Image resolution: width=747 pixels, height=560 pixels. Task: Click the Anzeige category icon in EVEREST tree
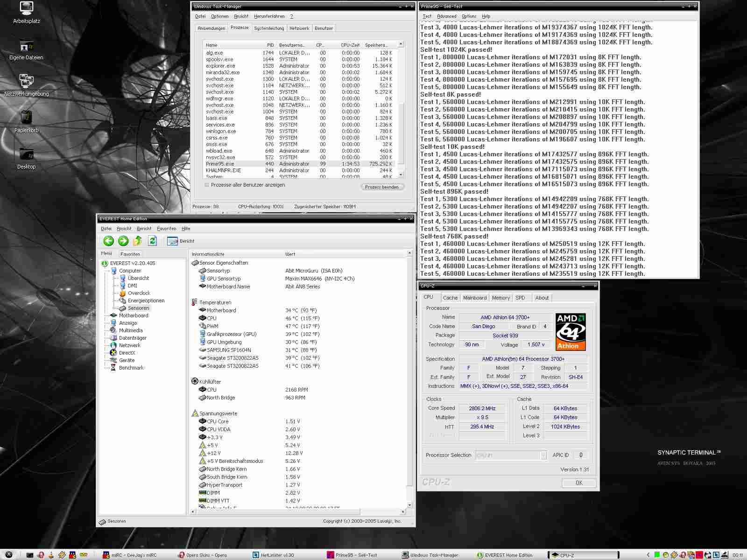click(x=113, y=323)
